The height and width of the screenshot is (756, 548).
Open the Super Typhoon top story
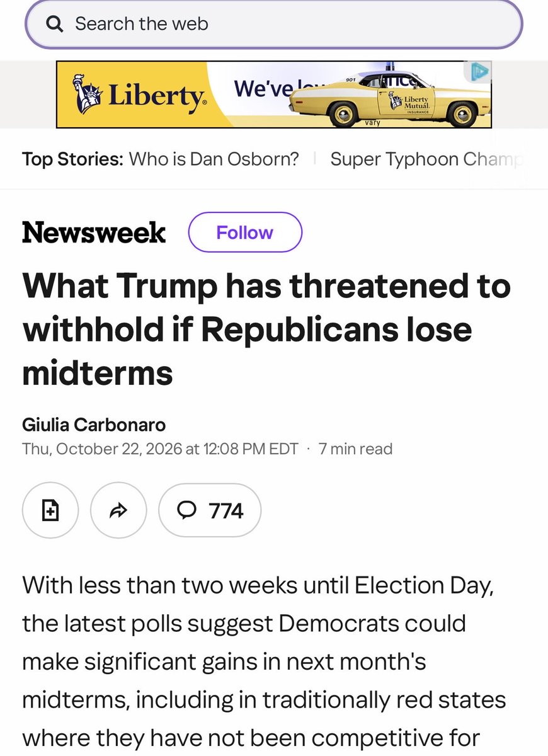pyautogui.click(x=426, y=159)
